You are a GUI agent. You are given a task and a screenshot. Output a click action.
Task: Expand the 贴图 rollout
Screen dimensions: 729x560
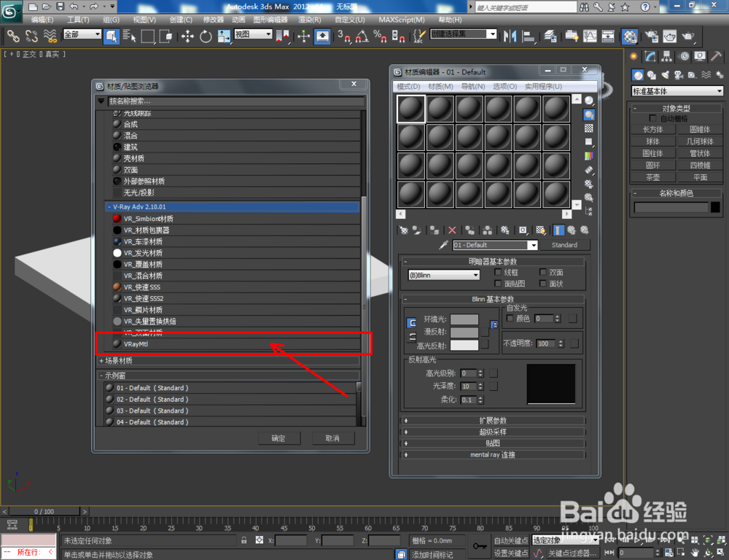[x=492, y=443]
